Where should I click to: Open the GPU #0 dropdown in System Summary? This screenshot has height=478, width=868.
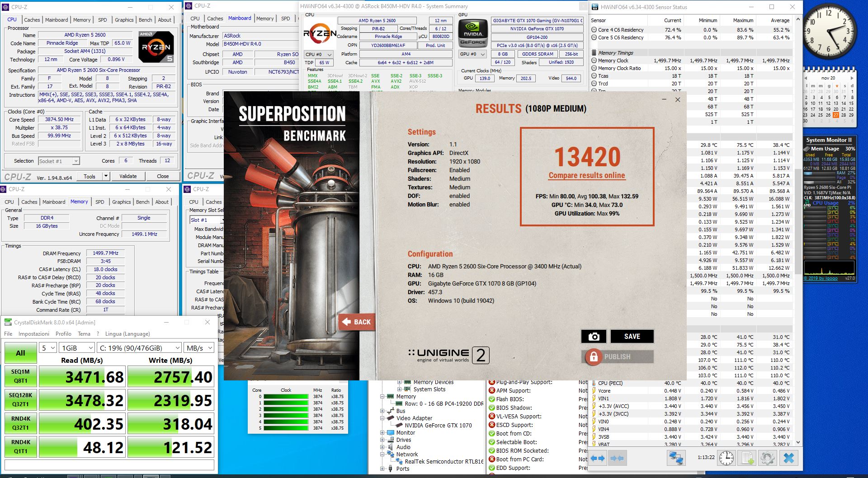472,54
